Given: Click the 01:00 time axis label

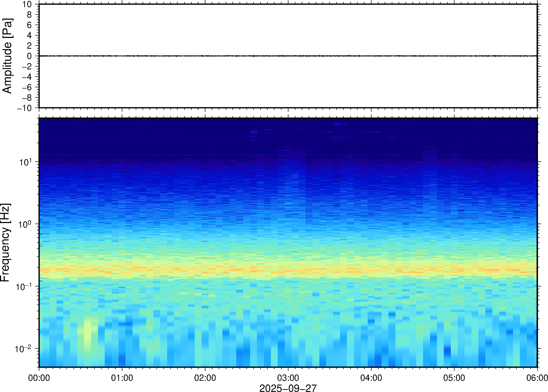Looking at the screenshot, I should click(122, 378).
